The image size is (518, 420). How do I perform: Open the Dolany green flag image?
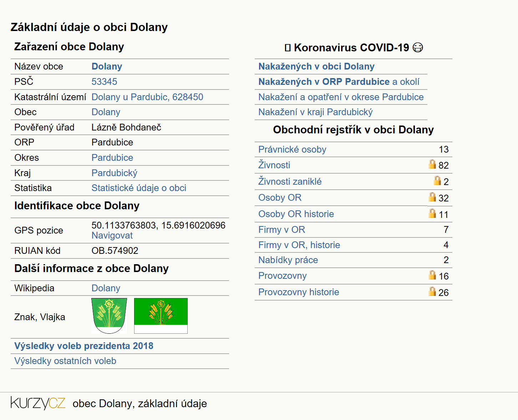[161, 316]
